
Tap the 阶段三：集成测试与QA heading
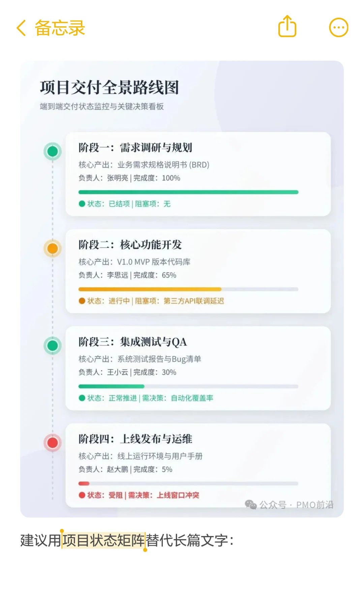pyautogui.click(x=132, y=342)
